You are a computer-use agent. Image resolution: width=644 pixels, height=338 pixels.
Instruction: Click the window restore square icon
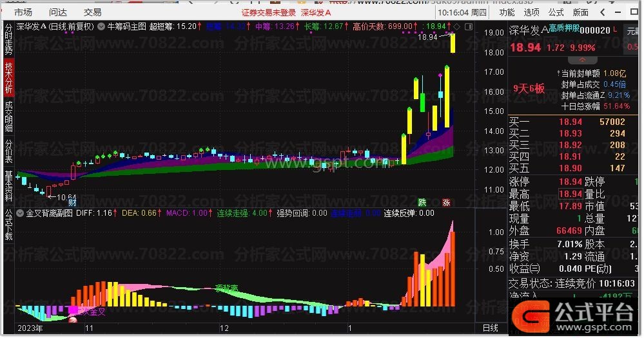pos(634,12)
